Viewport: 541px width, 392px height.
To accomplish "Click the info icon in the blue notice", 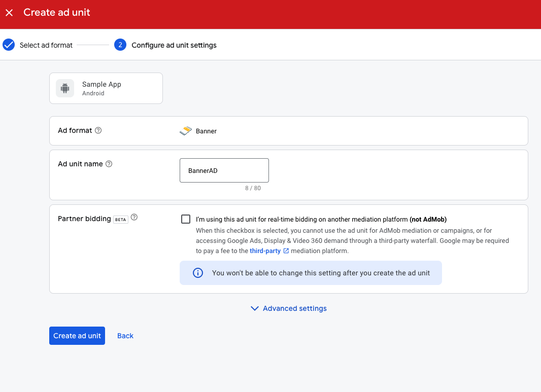I will point(197,272).
